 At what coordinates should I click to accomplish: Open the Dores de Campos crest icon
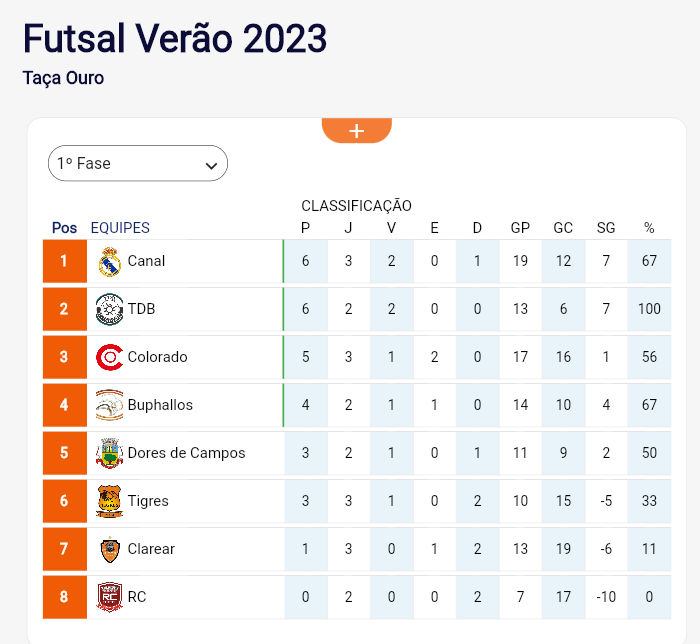[x=109, y=453]
